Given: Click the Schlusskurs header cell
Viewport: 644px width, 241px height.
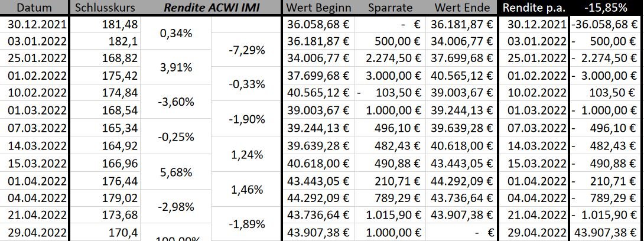Looking at the screenshot, I should (104, 8).
